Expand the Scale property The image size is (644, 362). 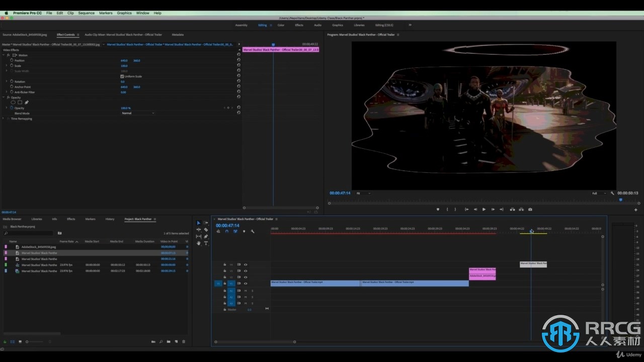tap(7, 66)
